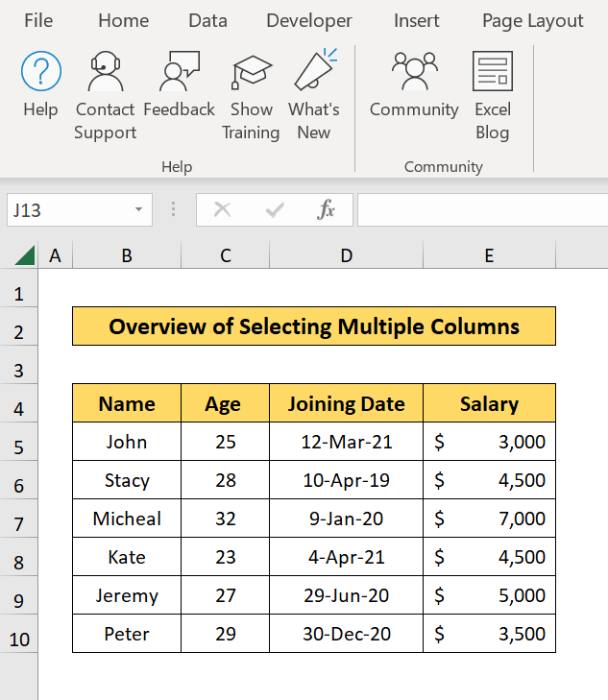Open the File tab

click(x=38, y=20)
